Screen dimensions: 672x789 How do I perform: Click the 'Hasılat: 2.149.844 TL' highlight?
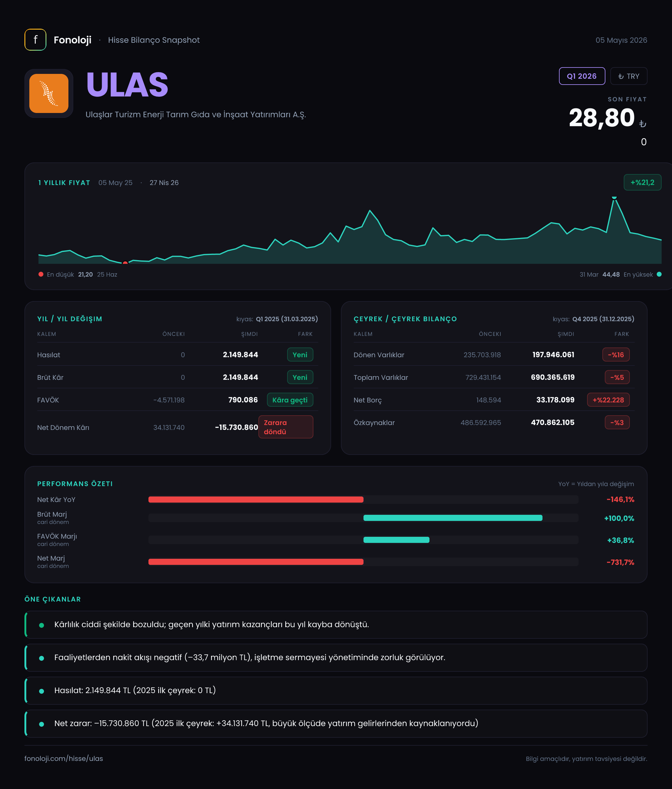(x=336, y=691)
